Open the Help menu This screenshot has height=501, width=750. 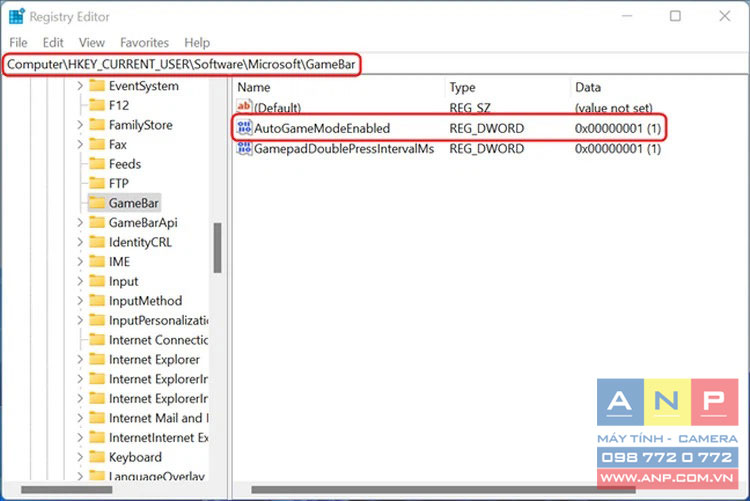197,43
